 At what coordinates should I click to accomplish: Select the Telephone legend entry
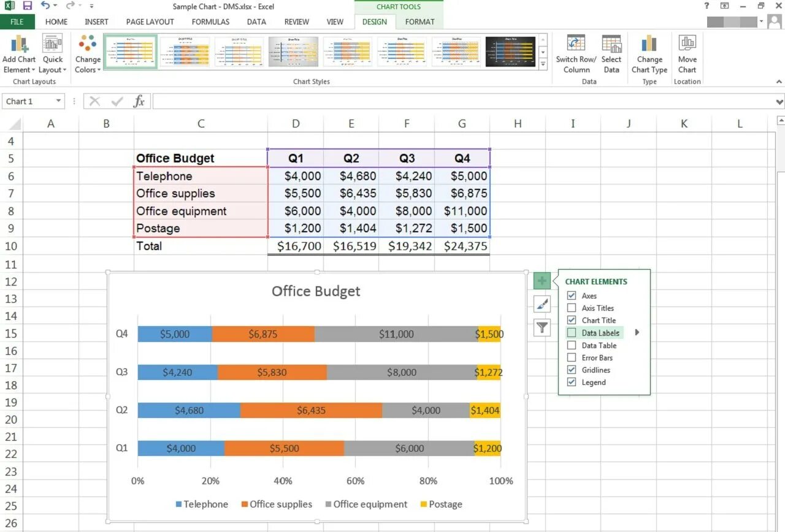pos(202,504)
